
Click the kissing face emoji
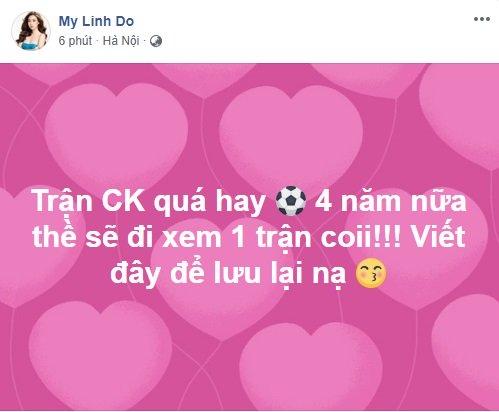point(371,272)
